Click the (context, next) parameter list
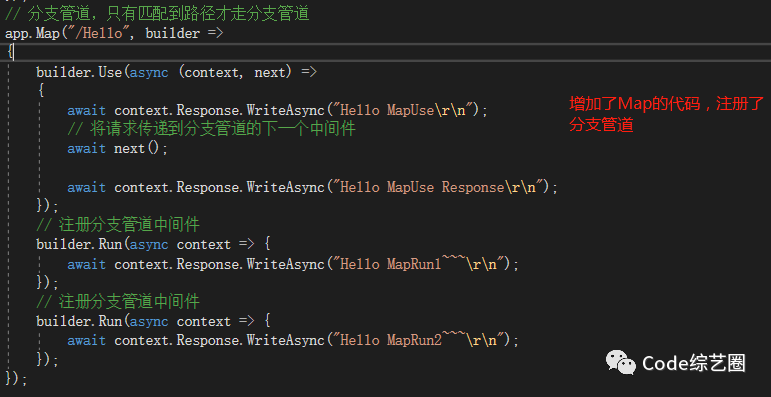 tap(237, 72)
